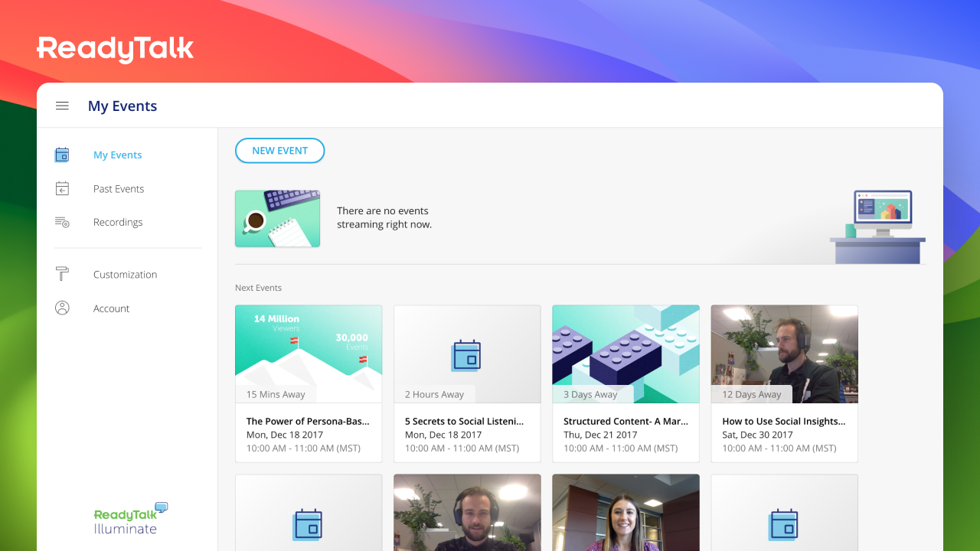Click the Recordings list icon
980x551 pixels.
point(62,222)
